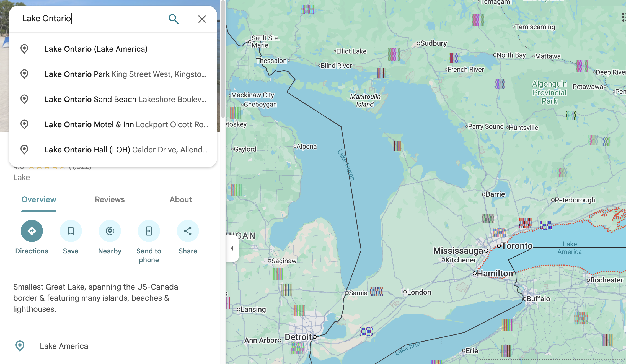The height and width of the screenshot is (364, 626).
Task: Click Hamilton city label on map
Action: click(x=495, y=273)
